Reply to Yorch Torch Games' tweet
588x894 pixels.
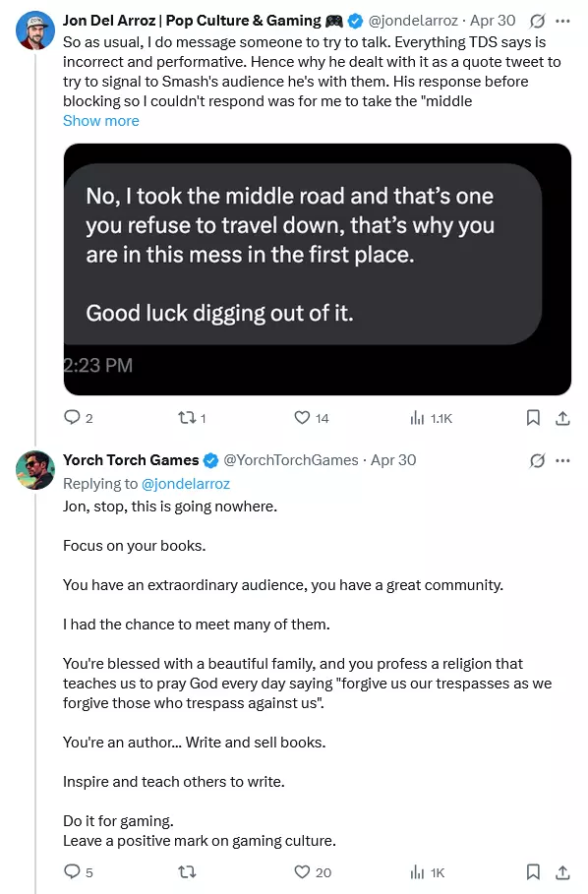[78, 871]
